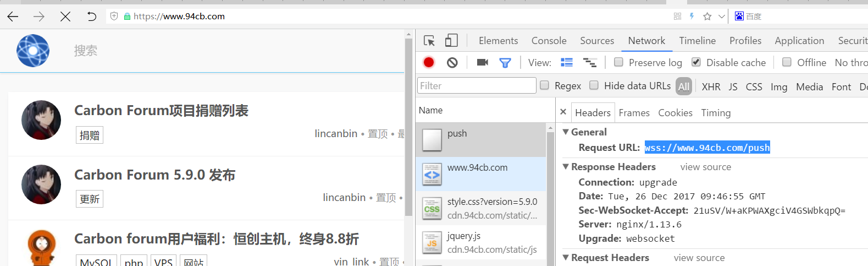
Task: Enable the Regex filter checkbox
Action: pyautogui.click(x=544, y=85)
